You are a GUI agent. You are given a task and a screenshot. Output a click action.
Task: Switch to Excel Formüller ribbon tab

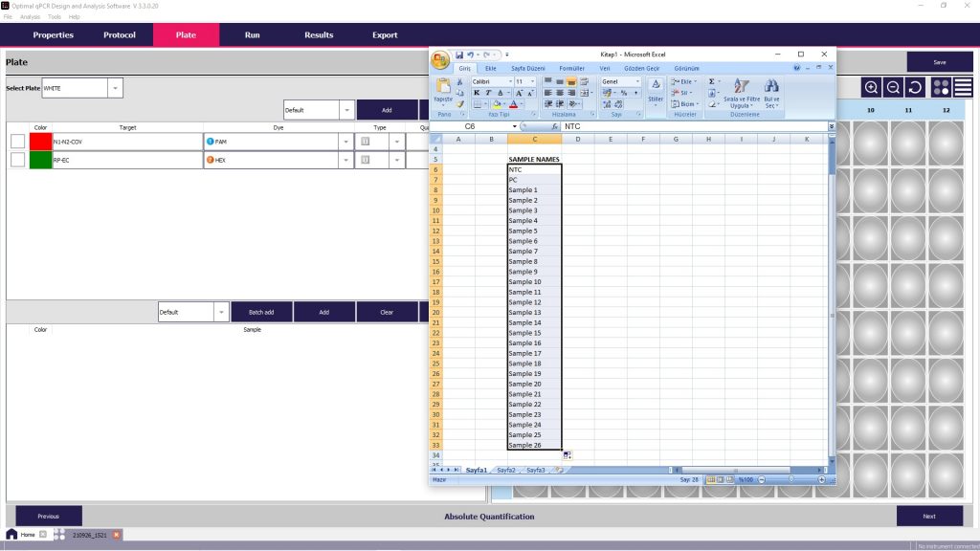click(x=571, y=69)
